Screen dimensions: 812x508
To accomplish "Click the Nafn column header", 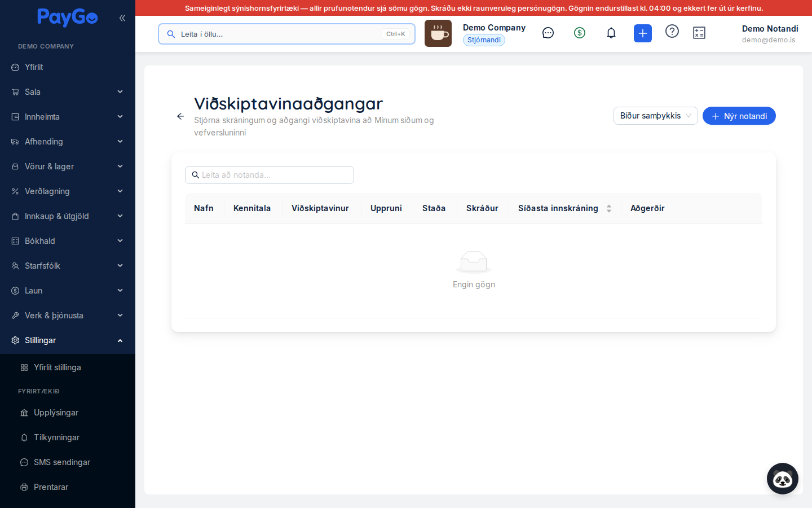I will [204, 208].
